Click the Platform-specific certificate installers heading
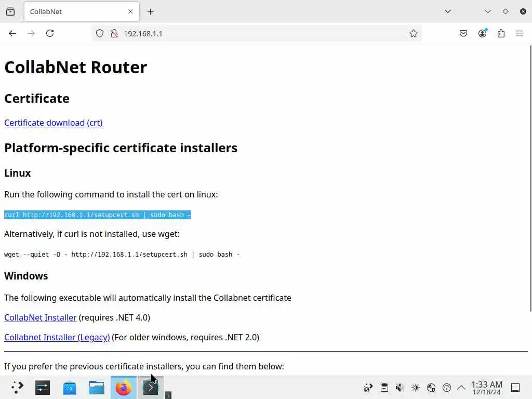Screen dimensions: 532x399 click(x=121, y=148)
